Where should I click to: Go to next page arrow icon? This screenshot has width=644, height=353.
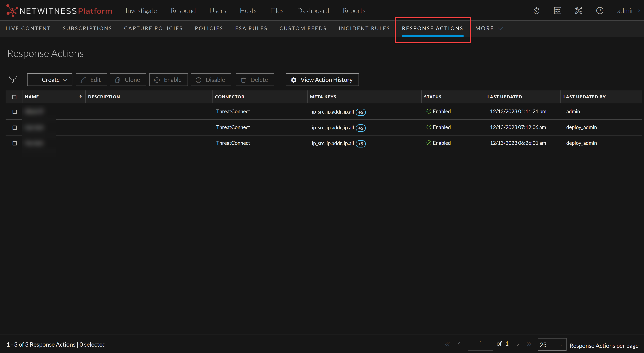coord(518,344)
